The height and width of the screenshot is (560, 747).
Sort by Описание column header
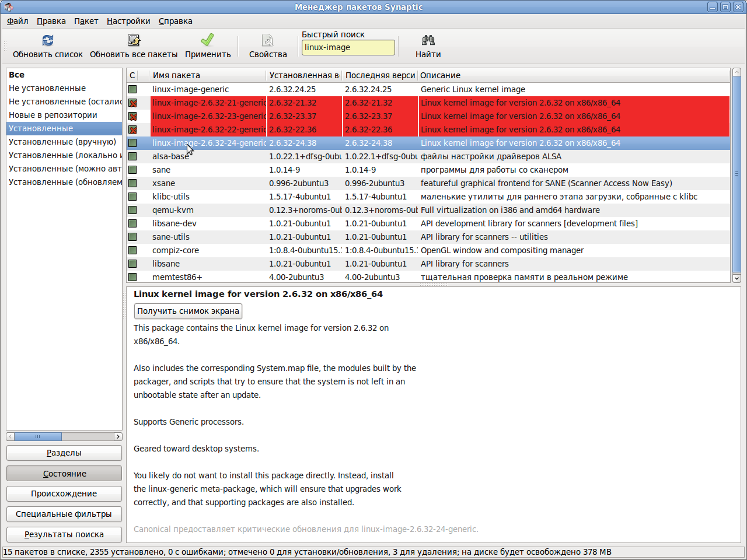tap(574, 75)
